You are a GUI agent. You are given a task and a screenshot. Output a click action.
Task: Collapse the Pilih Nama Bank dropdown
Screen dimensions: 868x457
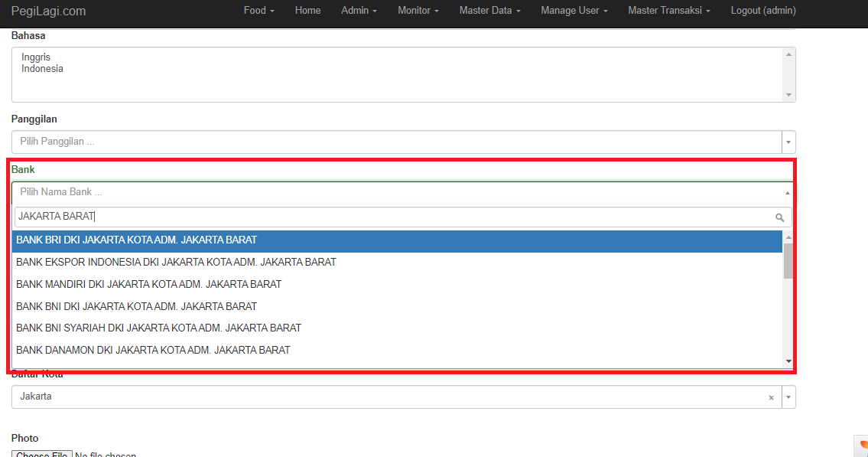click(x=788, y=192)
